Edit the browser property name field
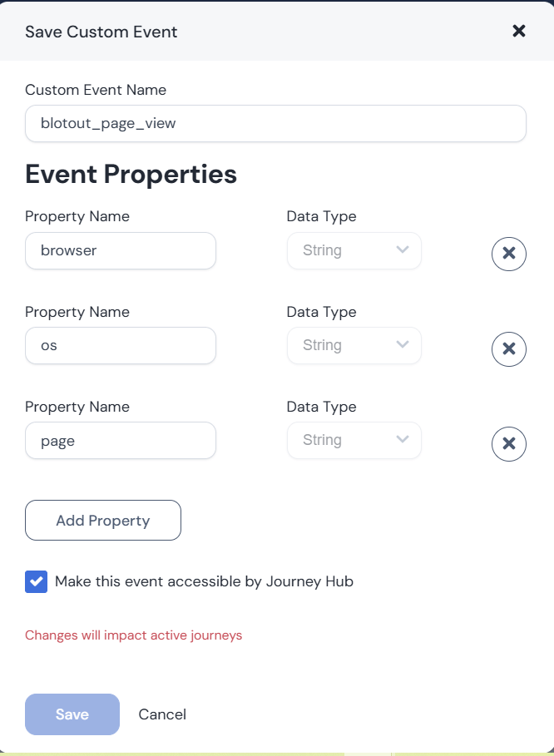The width and height of the screenshot is (554, 756). tap(121, 250)
